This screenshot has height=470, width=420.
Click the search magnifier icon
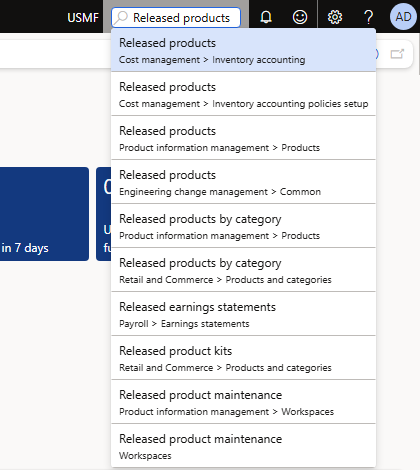coord(121,17)
